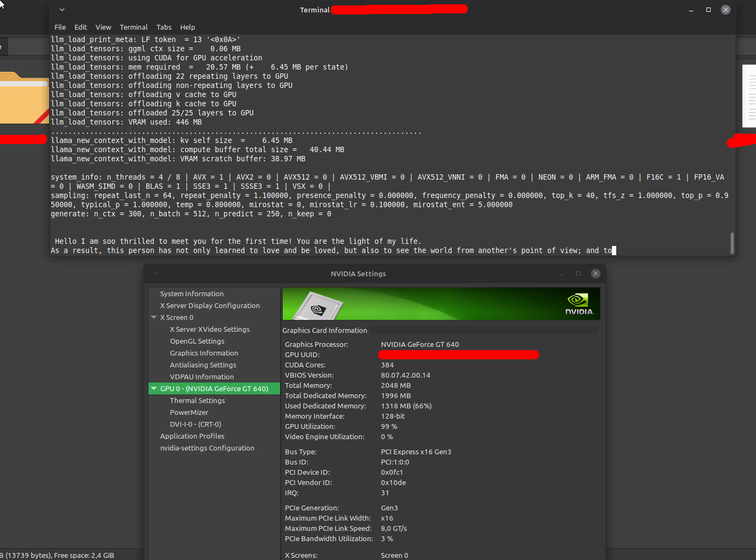This screenshot has width=756, height=560.
Task: Click the Bus ID PCI:1:0:0 value
Action: pos(395,462)
